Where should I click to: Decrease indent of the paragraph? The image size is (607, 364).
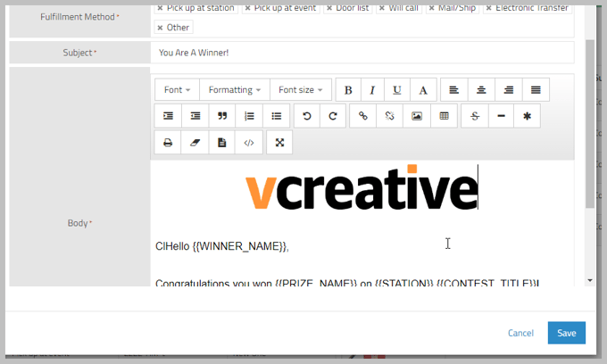(195, 116)
